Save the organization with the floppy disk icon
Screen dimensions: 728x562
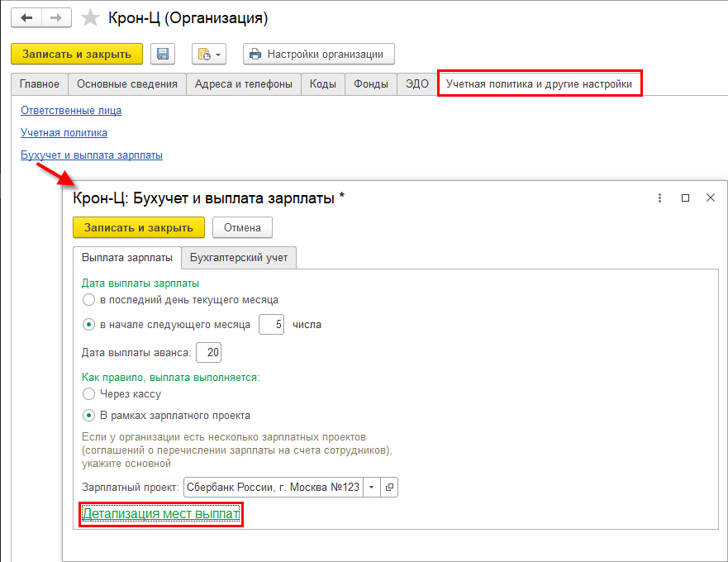pos(163,54)
